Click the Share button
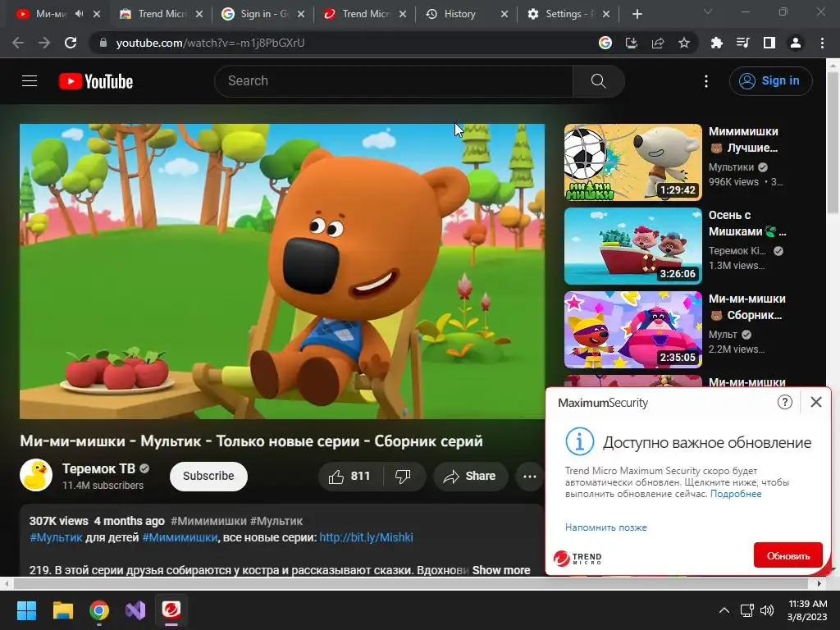 pos(470,477)
